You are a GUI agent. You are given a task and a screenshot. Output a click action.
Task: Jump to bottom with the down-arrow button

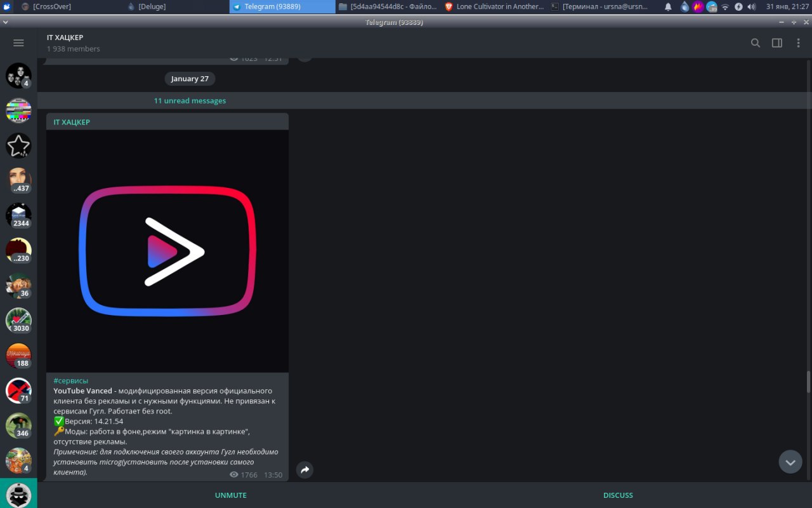click(x=790, y=462)
